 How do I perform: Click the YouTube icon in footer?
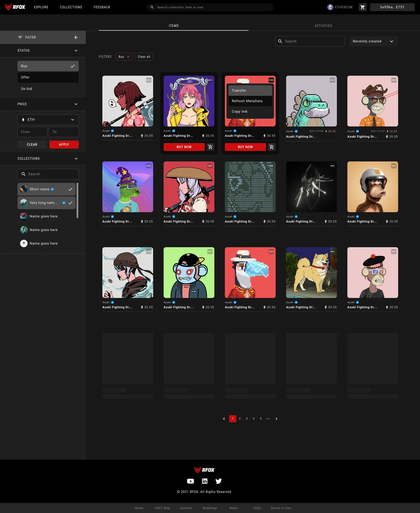190,481
